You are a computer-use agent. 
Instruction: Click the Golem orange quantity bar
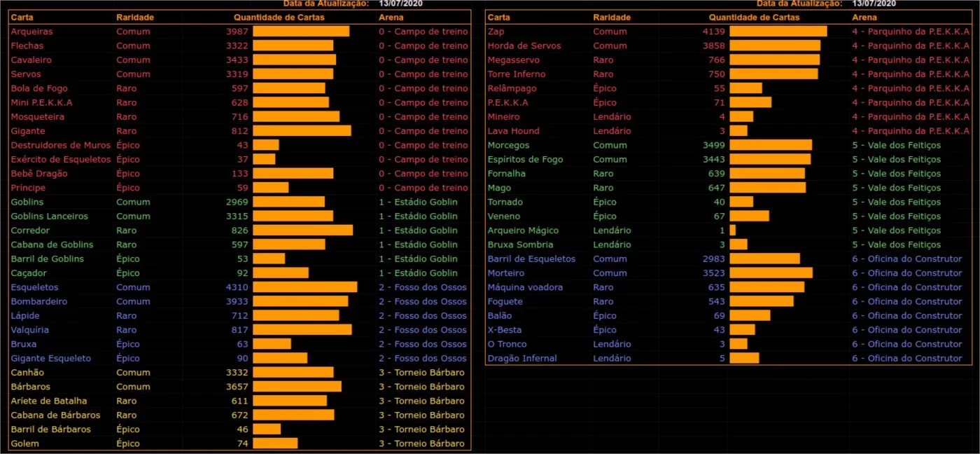pos(275,443)
